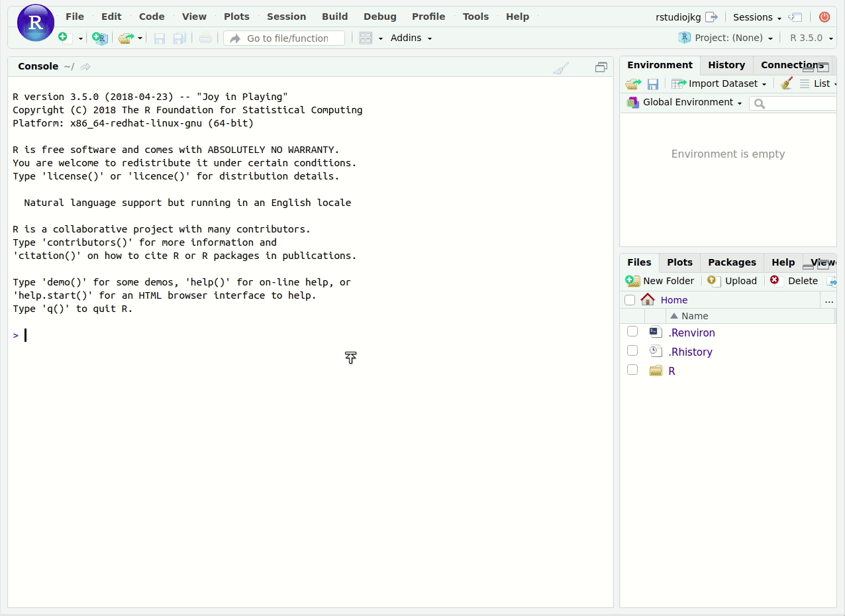Open the Build menu
The height and width of the screenshot is (616, 845).
tap(334, 17)
